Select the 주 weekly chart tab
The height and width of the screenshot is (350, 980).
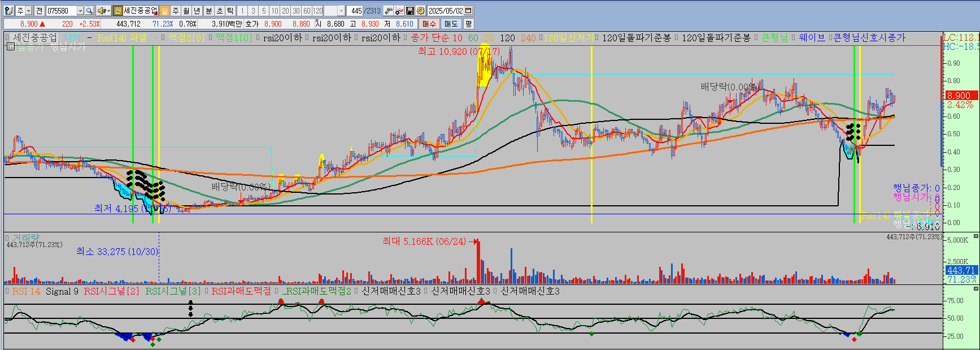(x=175, y=11)
